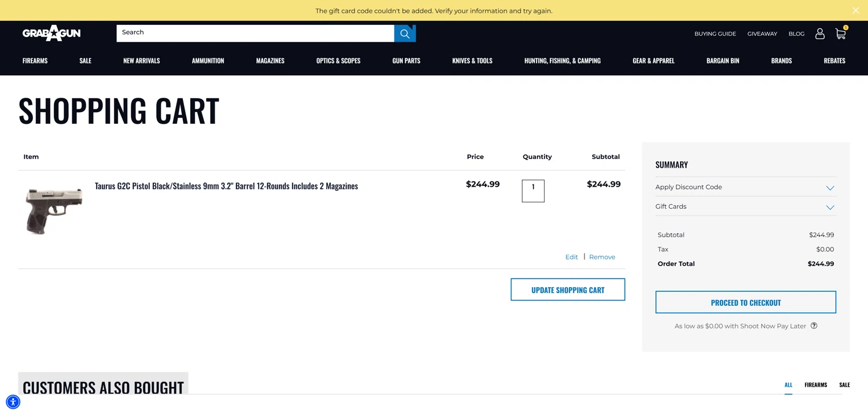Open the Optics & Scopes menu
The height and width of the screenshot is (415, 868).
click(x=338, y=60)
